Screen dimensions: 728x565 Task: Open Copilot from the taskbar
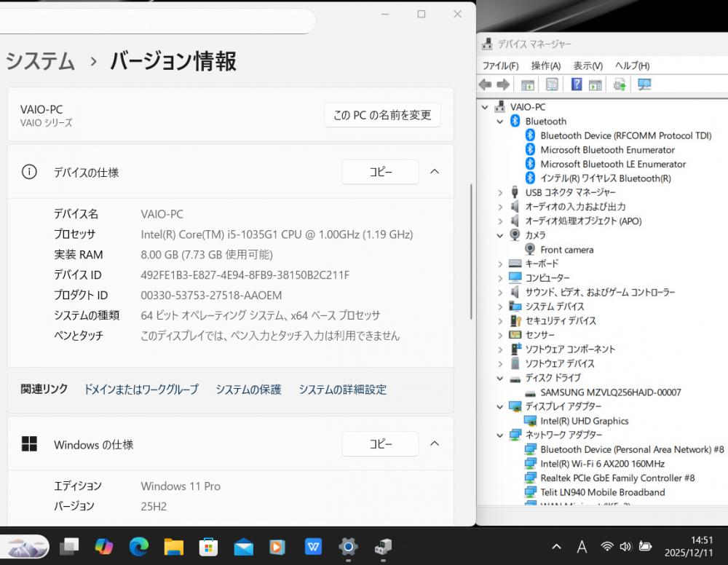click(x=104, y=546)
